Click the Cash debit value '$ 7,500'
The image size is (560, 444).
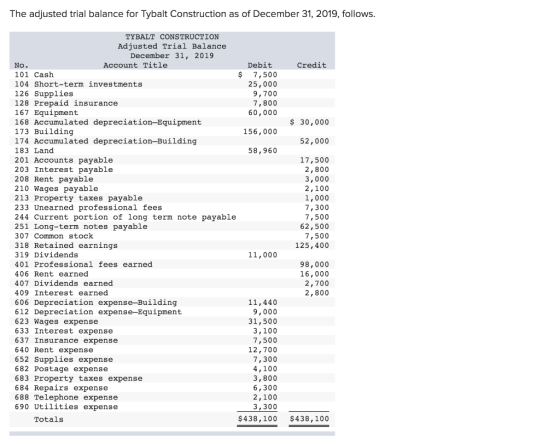coord(258,75)
